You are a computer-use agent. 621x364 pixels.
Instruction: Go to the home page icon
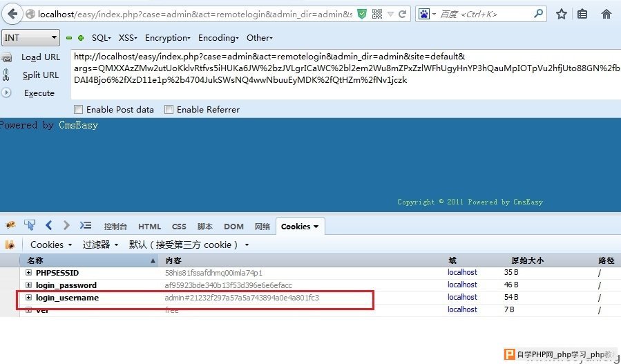point(606,15)
